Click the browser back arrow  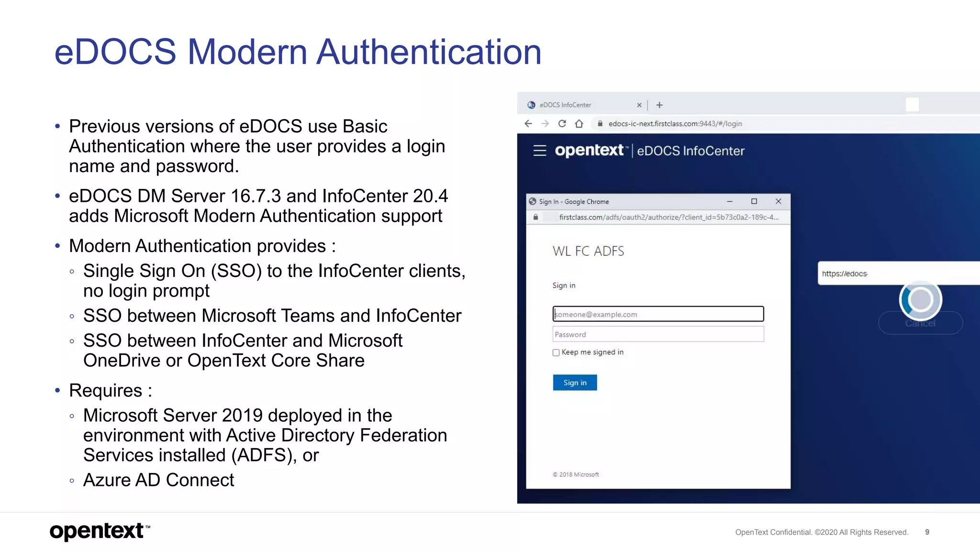point(528,123)
